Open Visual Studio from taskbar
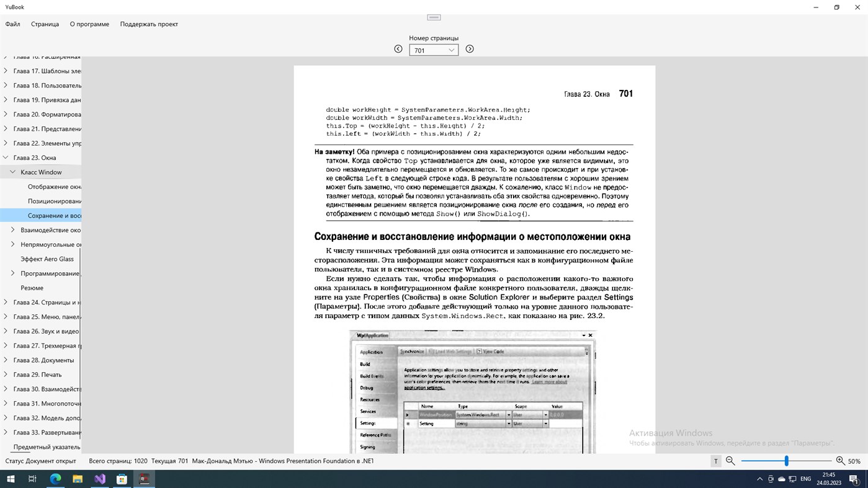 [100, 479]
